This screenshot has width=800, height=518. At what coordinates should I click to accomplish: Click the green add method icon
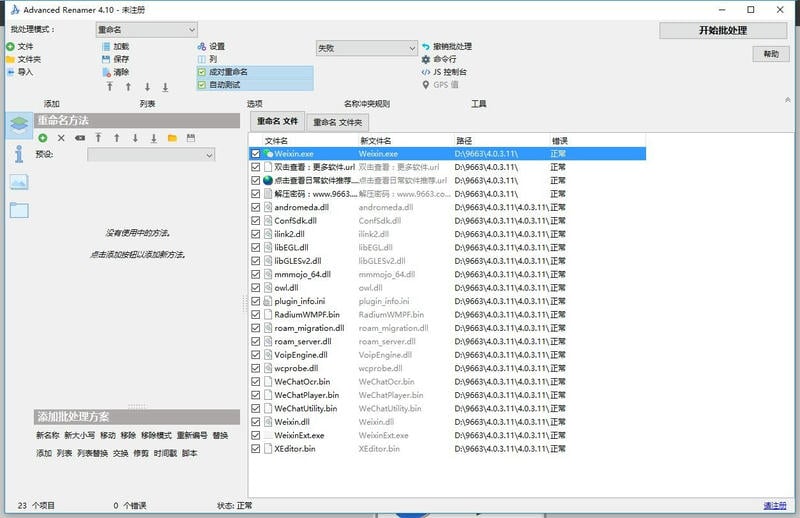coord(43,138)
